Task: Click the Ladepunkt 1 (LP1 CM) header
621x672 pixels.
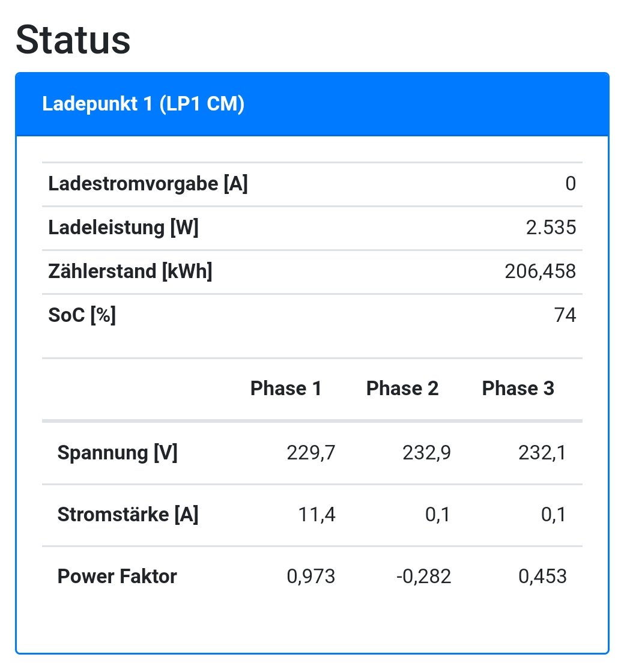Action: pyautogui.click(x=143, y=104)
